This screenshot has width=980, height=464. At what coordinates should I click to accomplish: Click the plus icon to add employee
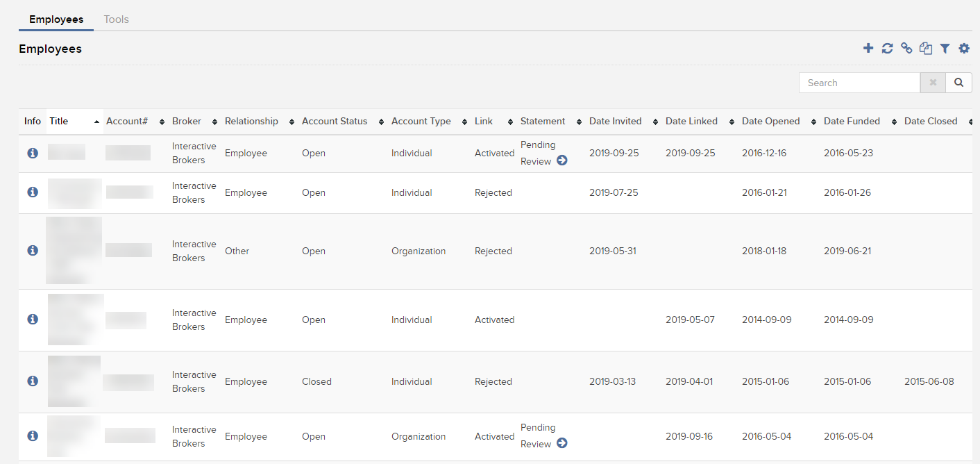coord(868,48)
